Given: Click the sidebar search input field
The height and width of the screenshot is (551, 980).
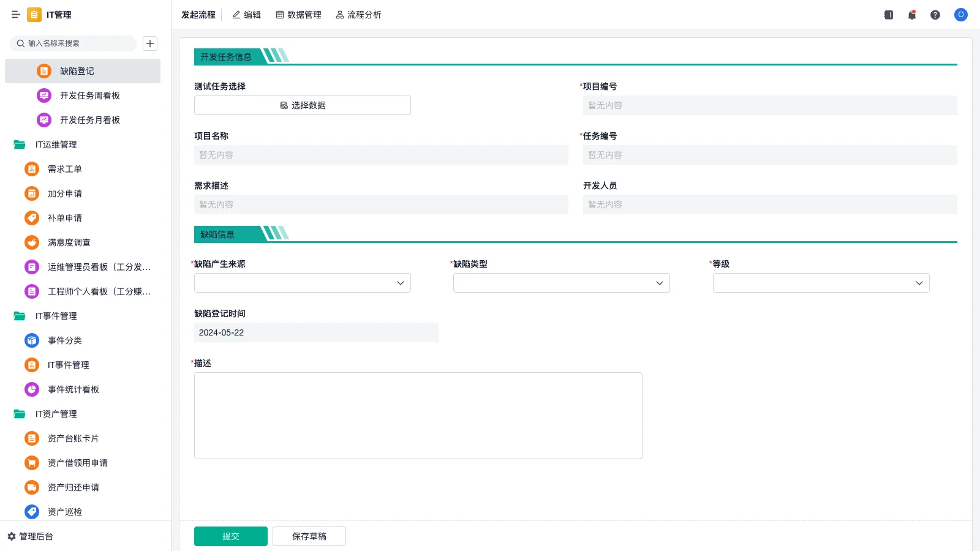Looking at the screenshot, I should 73,43.
